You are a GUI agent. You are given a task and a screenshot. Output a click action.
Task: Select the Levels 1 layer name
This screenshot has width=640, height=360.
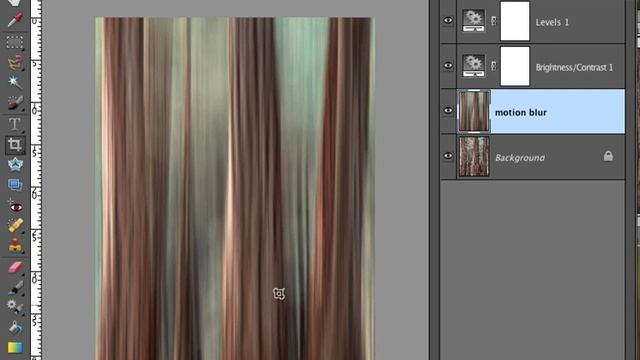point(552,22)
